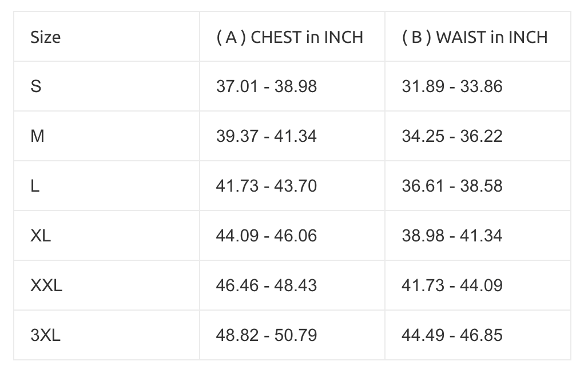Select the 3XL size cell

coord(45,335)
